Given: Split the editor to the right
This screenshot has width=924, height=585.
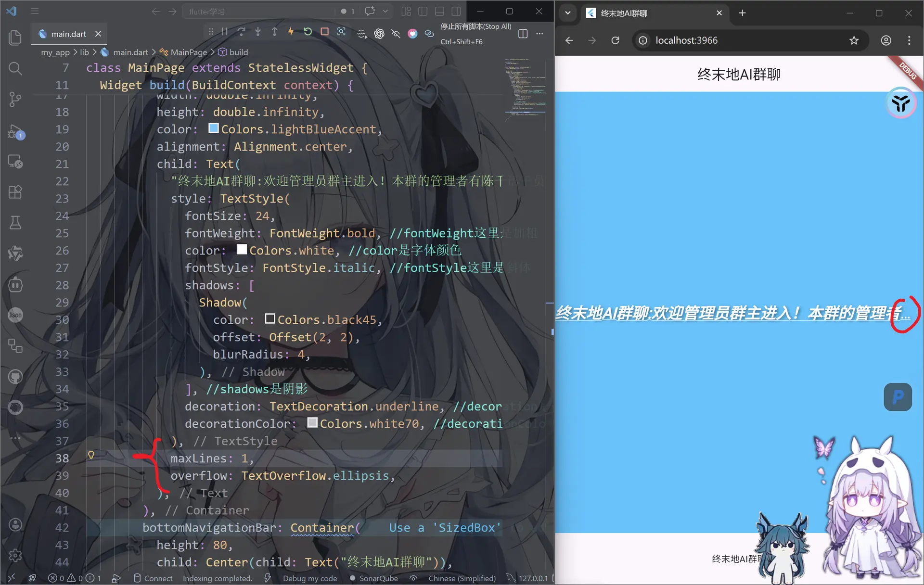Looking at the screenshot, I should pos(523,34).
